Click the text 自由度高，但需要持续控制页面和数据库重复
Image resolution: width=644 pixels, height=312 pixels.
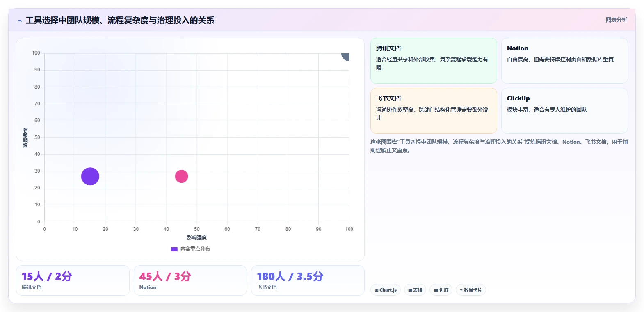[x=560, y=59]
